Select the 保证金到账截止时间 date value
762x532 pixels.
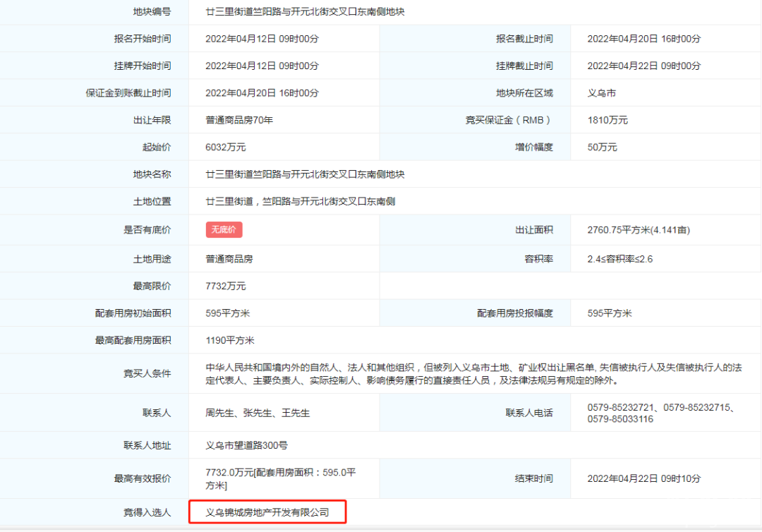point(262,92)
